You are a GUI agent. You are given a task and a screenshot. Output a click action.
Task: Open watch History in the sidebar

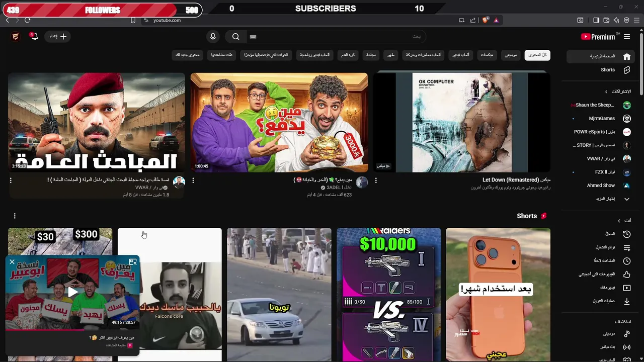point(600,234)
